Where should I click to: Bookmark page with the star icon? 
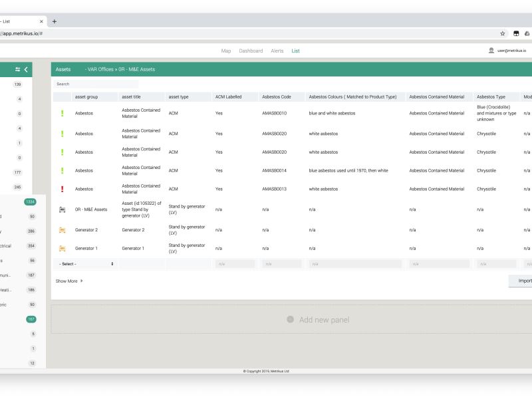coord(503,33)
